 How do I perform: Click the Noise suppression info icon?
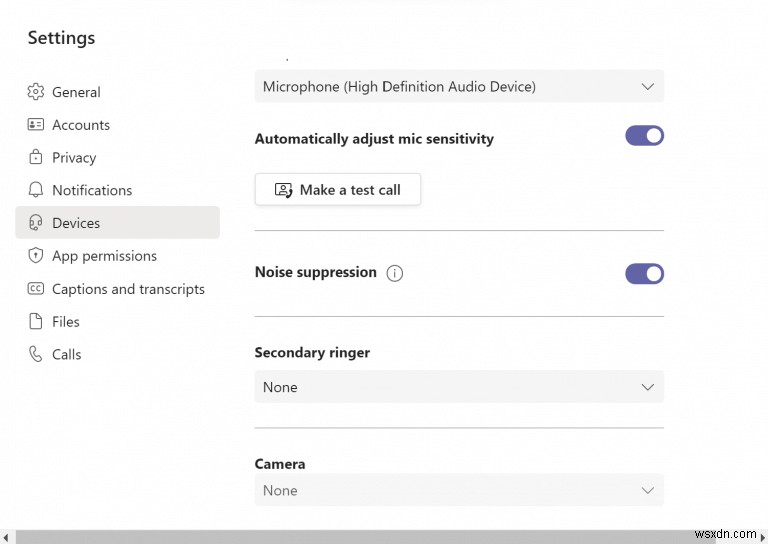[x=394, y=273]
